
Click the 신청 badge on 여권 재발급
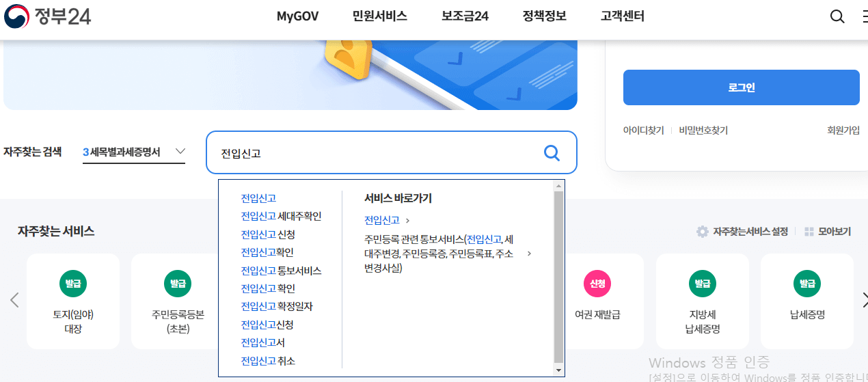597,283
